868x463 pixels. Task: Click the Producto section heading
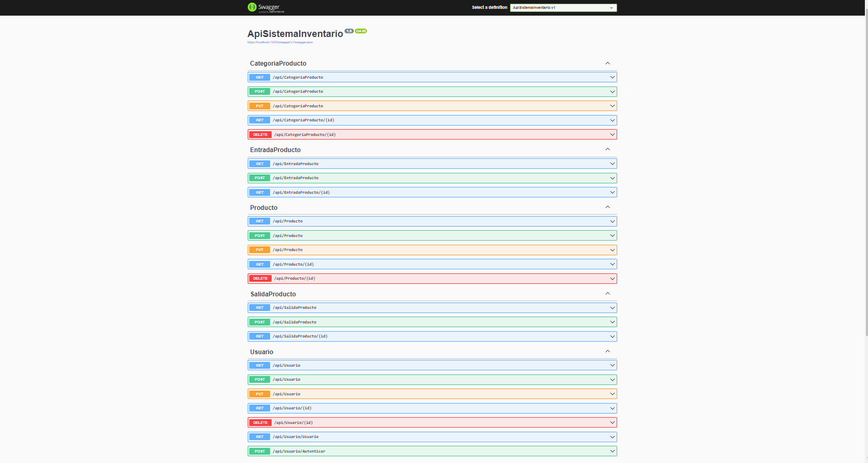264,208
